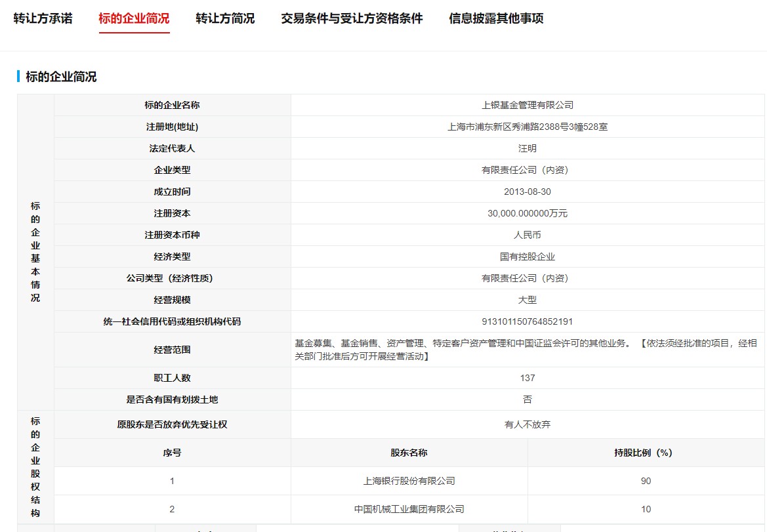The height and width of the screenshot is (532, 767).
Task: Click the 职工人数 label
Action: point(172,378)
